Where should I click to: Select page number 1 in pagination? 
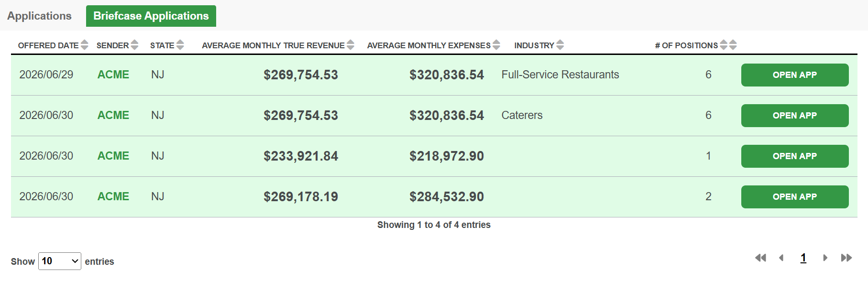(x=803, y=258)
